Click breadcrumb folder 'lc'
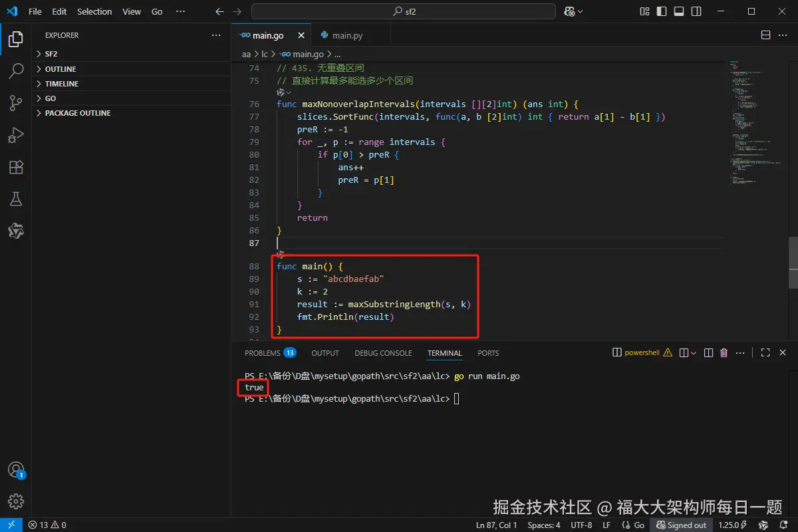This screenshot has height=532, width=798. tap(264, 54)
